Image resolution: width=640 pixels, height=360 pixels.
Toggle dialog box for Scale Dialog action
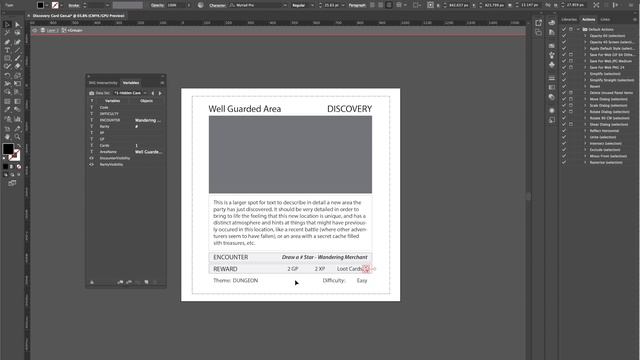tap(571, 105)
